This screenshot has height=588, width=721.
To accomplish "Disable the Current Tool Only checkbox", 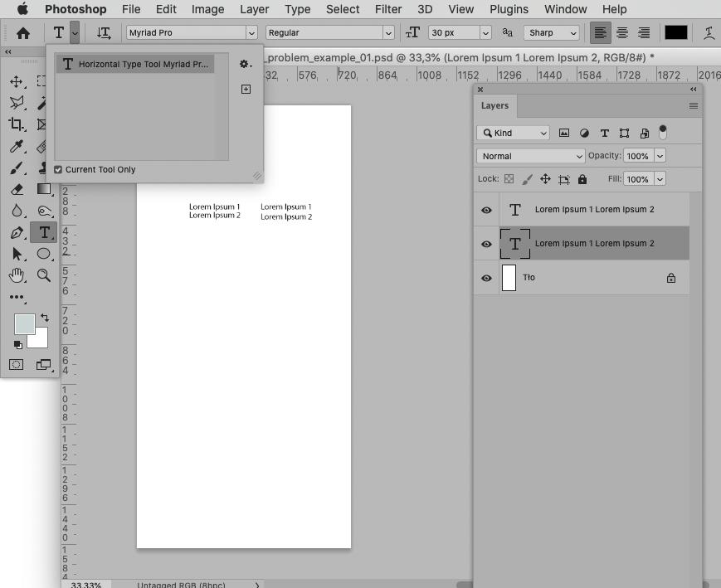I will click(58, 169).
